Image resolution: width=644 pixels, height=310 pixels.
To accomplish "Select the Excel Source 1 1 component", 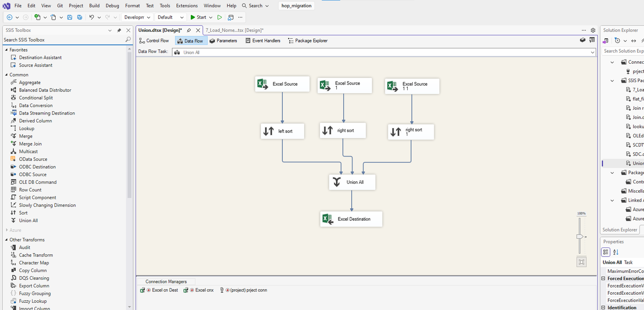I will [x=412, y=86].
